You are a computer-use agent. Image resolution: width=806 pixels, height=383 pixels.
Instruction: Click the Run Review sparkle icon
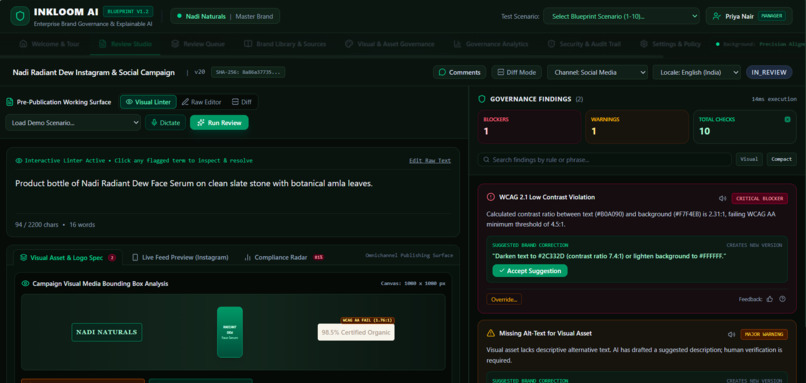[201, 122]
